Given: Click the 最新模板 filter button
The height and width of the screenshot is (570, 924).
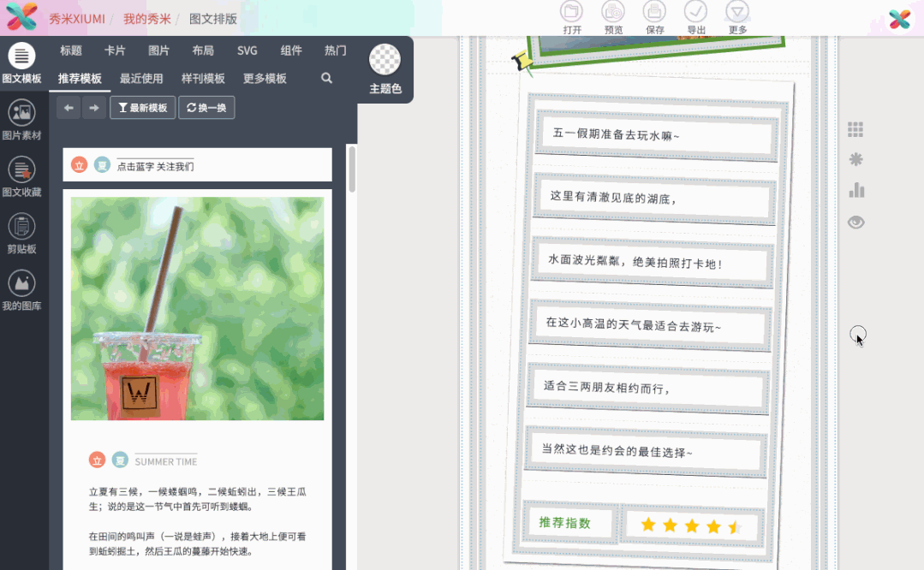Looking at the screenshot, I should [143, 108].
